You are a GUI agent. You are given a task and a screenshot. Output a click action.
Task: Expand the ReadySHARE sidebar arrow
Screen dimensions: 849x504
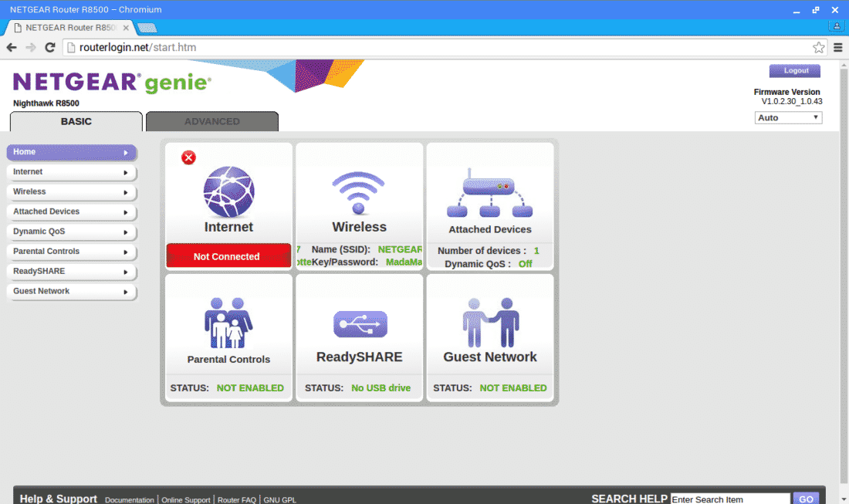(126, 272)
